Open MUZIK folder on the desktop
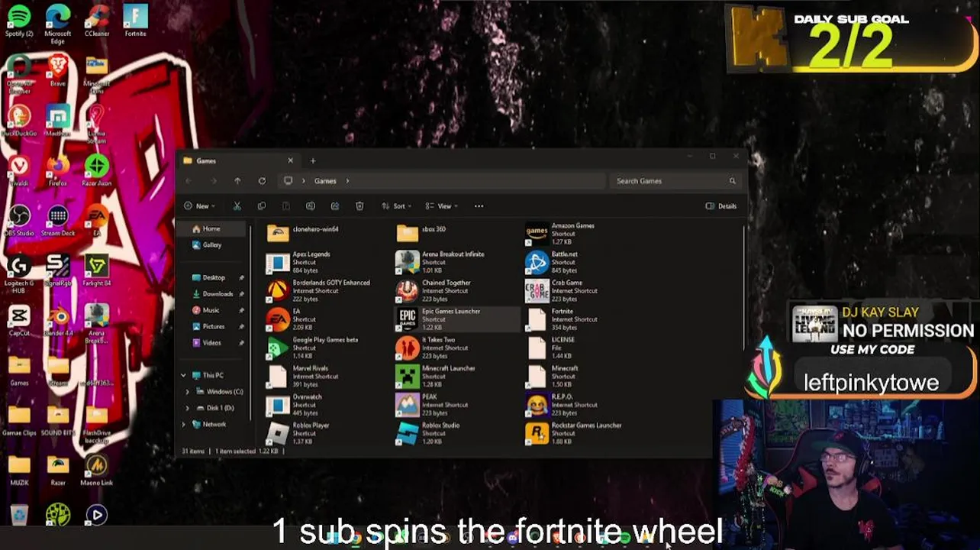 point(20,471)
